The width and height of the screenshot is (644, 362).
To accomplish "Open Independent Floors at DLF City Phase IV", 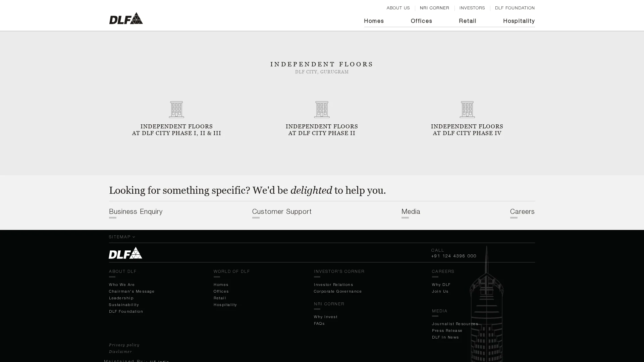I will [467, 130].
